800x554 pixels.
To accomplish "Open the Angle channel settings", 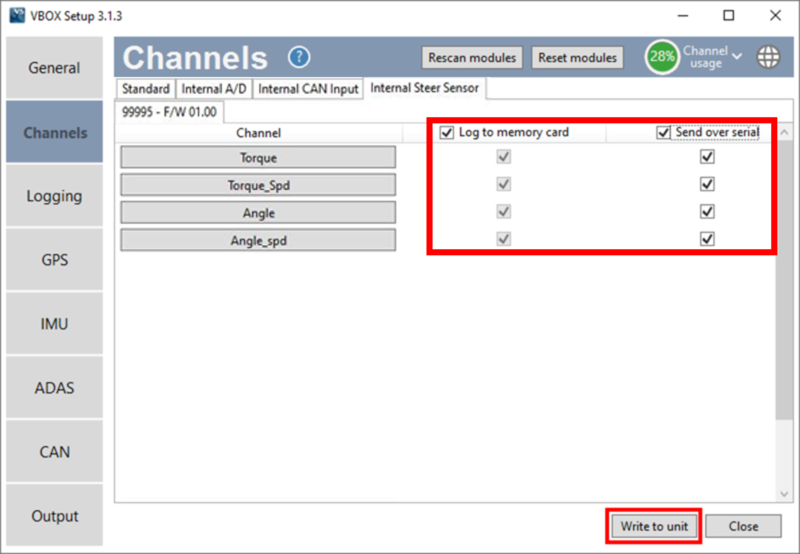I will [x=258, y=212].
